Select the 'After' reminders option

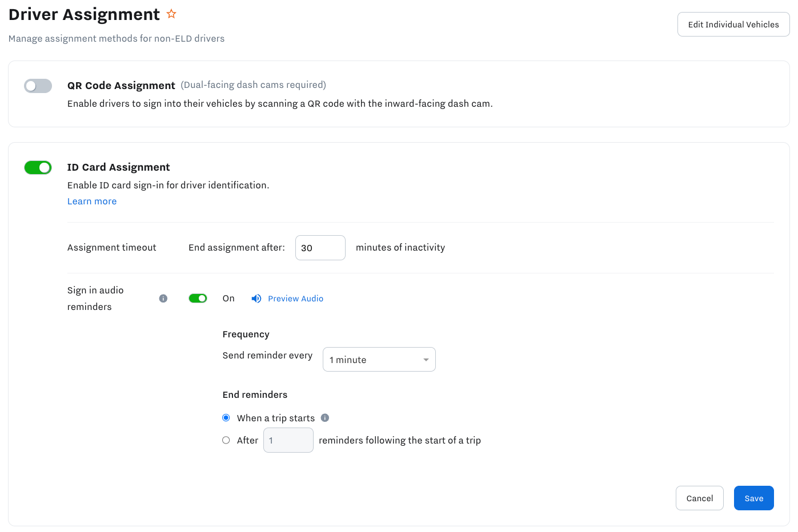(x=226, y=440)
